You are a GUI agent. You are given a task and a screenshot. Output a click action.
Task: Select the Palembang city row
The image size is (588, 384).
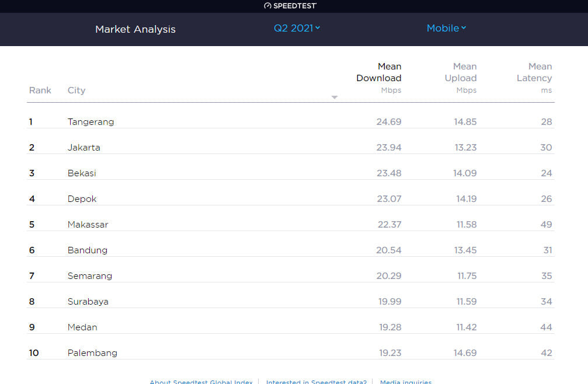[x=92, y=353]
